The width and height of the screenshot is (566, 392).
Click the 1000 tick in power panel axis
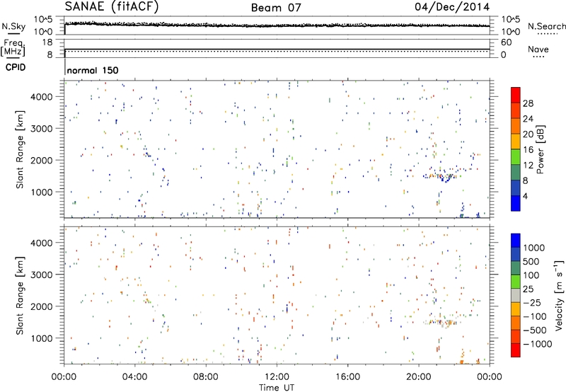click(41, 192)
